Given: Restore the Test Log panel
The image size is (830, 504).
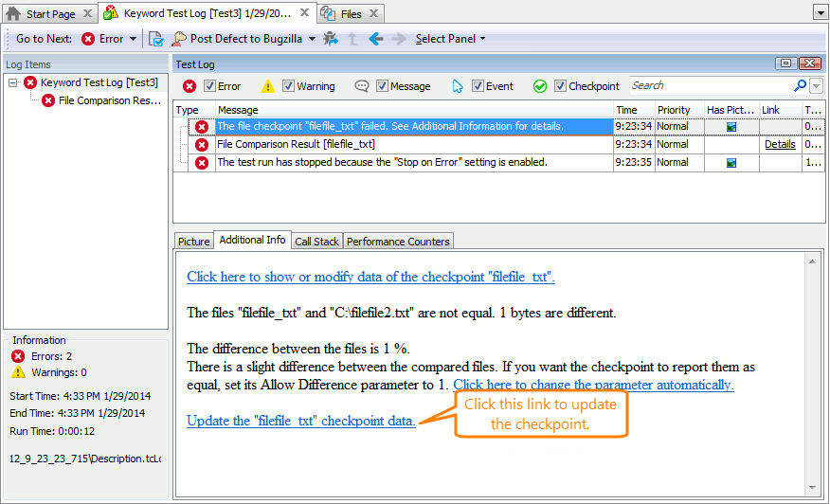Looking at the screenshot, I should click(785, 63).
